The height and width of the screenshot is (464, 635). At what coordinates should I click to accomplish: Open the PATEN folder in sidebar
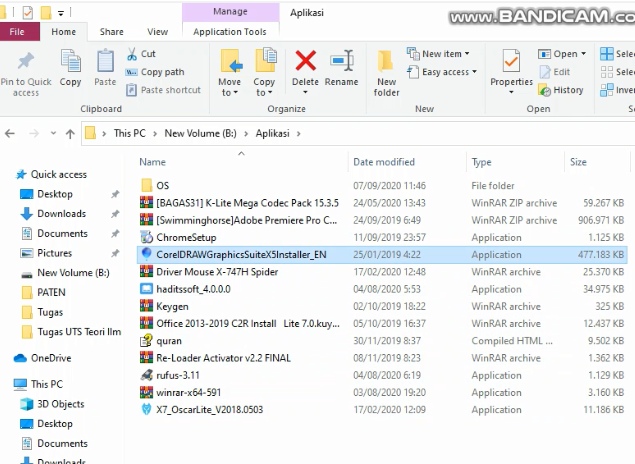51,292
